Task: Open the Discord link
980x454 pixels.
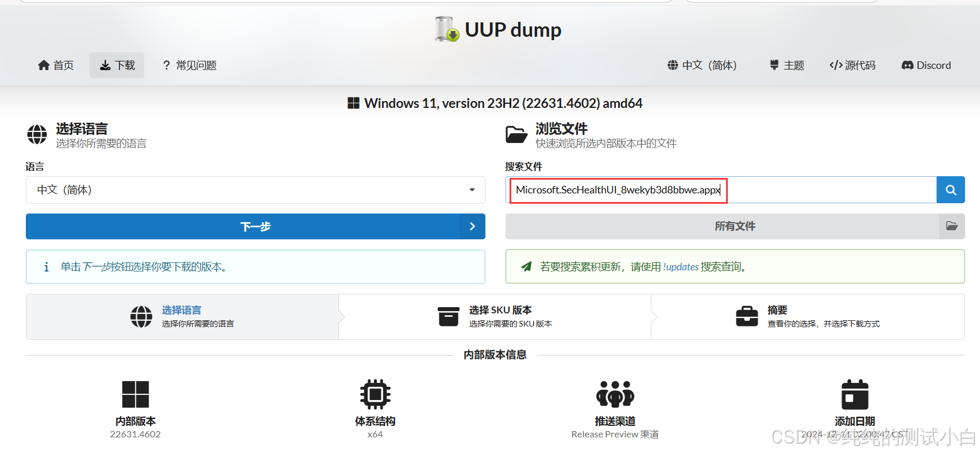Action: coord(926,65)
